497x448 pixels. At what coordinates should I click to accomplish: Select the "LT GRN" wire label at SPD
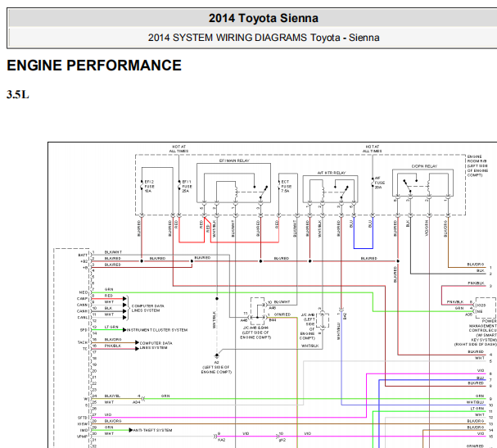click(111, 327)
